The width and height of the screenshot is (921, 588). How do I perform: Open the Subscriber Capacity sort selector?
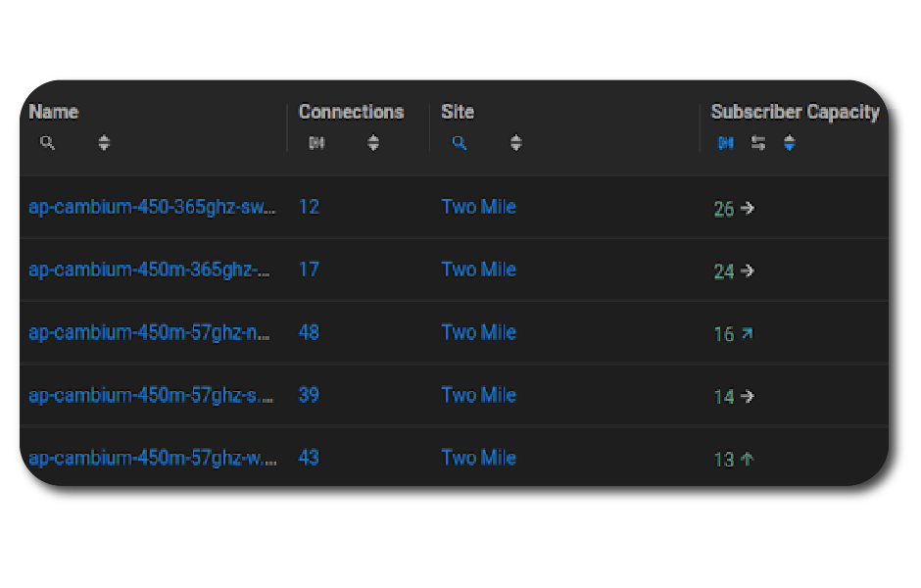click(x=789, y=143)
